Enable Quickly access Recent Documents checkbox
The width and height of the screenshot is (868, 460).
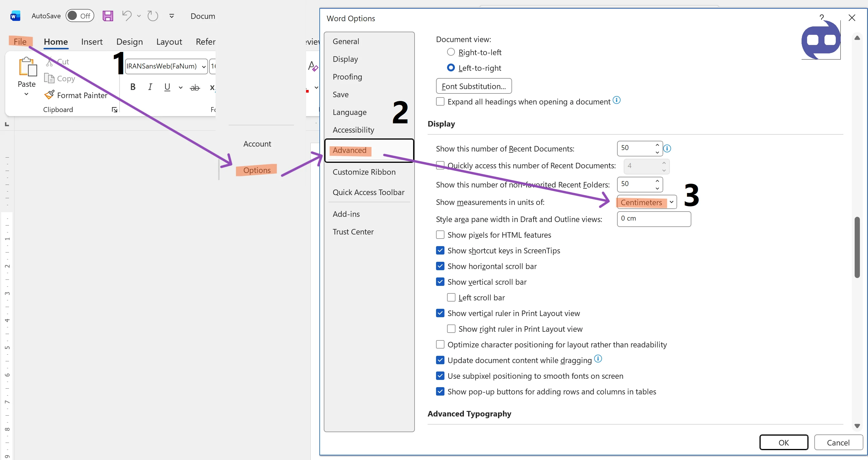440,165
